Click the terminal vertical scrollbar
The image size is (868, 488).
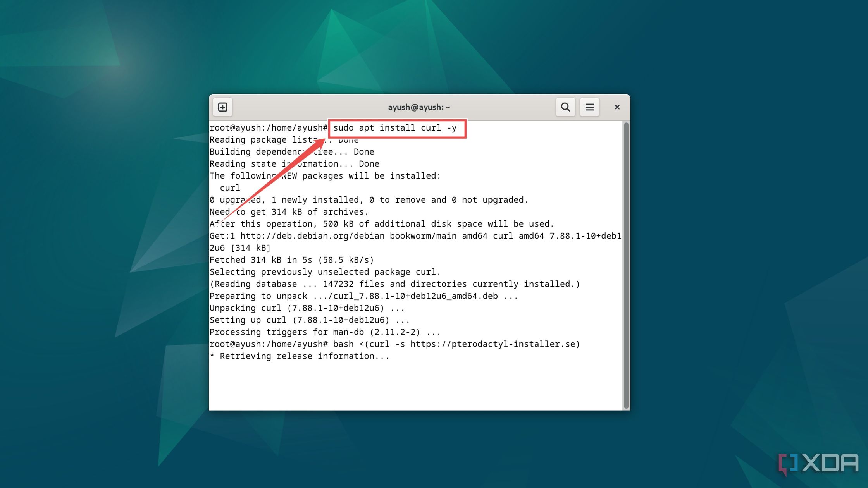tap(626, 265)
